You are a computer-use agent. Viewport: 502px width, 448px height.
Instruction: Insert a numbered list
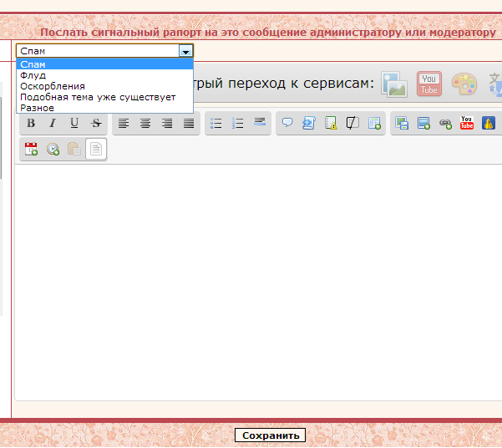point(238,123)
